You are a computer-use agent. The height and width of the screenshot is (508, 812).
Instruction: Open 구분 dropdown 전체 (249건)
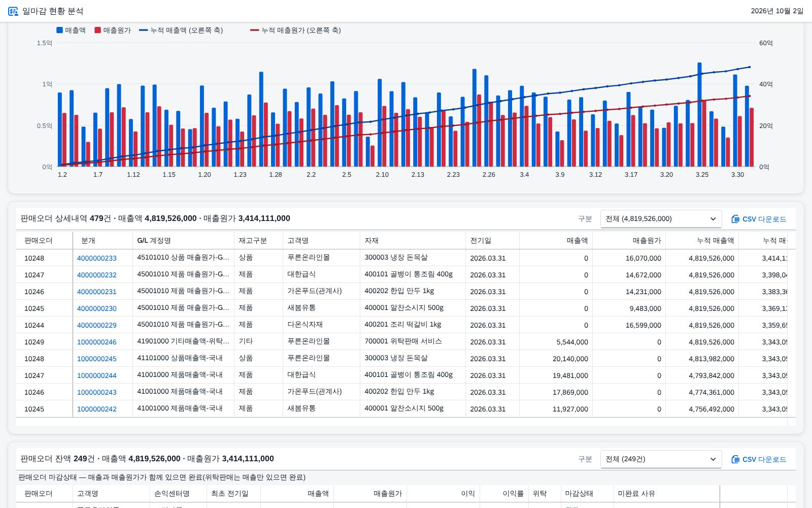tap(661, 459)
